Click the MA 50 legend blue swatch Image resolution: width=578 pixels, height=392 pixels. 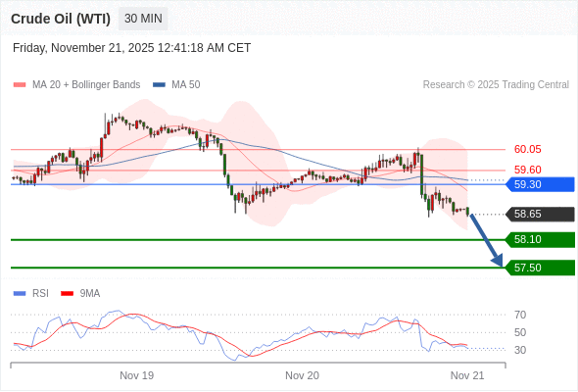coord(159,85)
